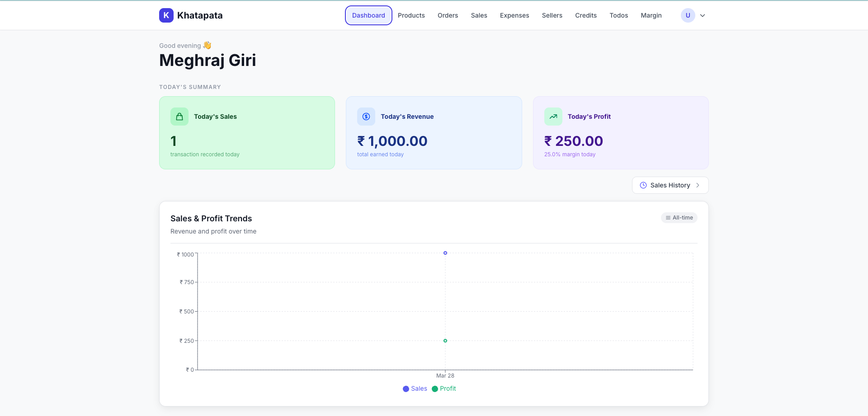Click the right-arrow chevron in Sales History button
868x416 pixels.
[698, 185]
